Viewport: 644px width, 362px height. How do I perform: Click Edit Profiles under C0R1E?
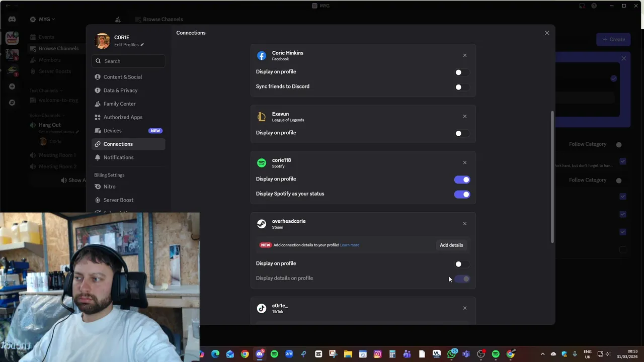pyautogui.click(x=126, y=45)
